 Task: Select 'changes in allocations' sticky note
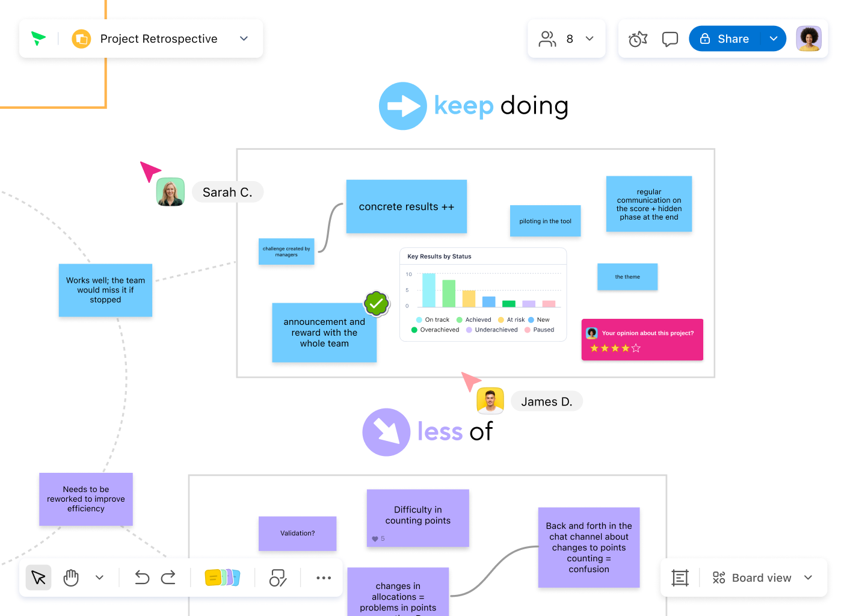click(x=398, y=592)
